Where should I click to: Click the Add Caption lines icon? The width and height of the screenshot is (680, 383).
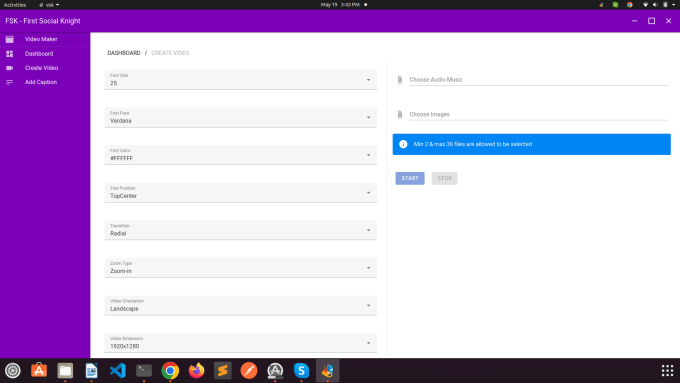click(10, 82)
